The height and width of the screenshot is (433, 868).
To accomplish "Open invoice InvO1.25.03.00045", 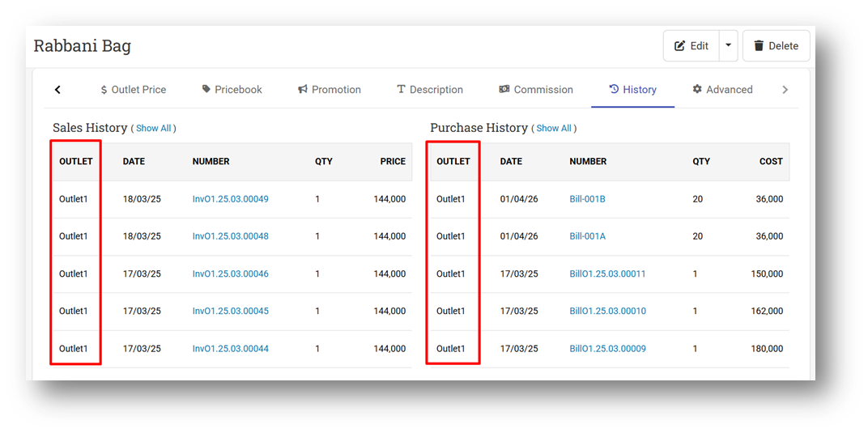I will click(x=230, y=312).
